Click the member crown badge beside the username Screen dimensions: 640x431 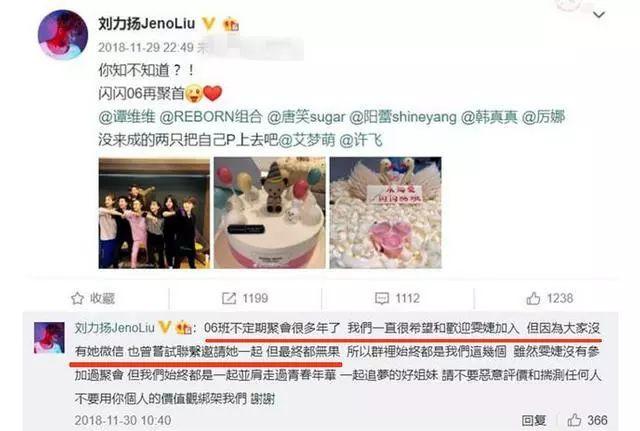point(230,24)
